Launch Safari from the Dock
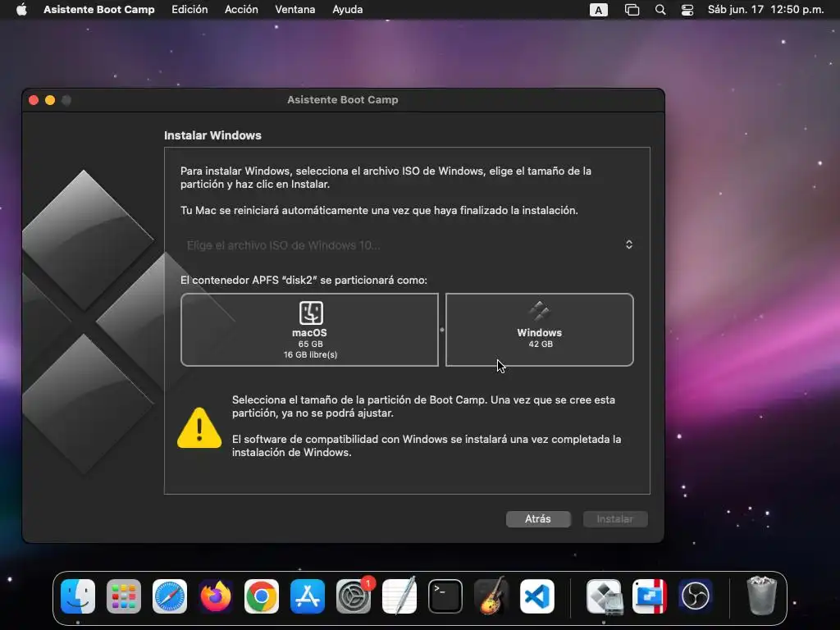 coord(170,596)
